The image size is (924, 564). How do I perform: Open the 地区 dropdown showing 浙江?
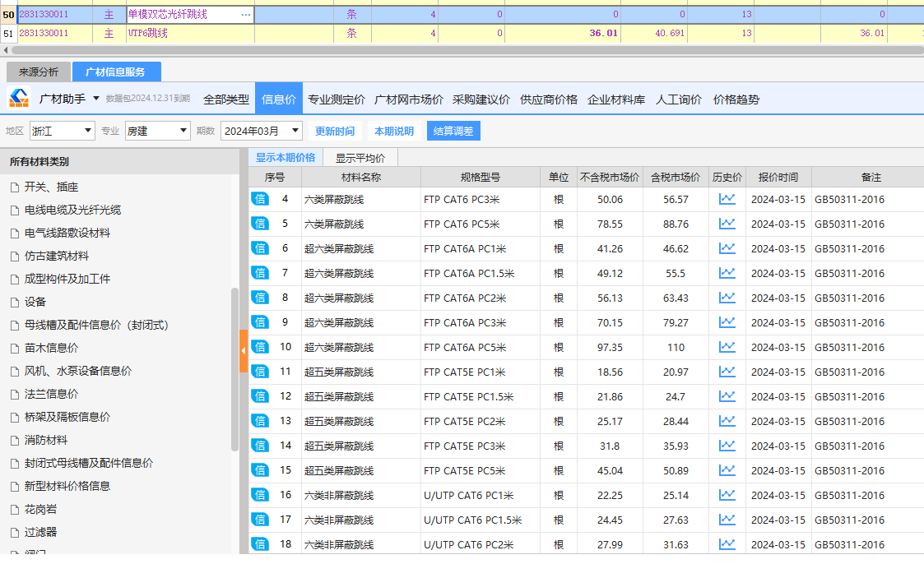point(62,131)
